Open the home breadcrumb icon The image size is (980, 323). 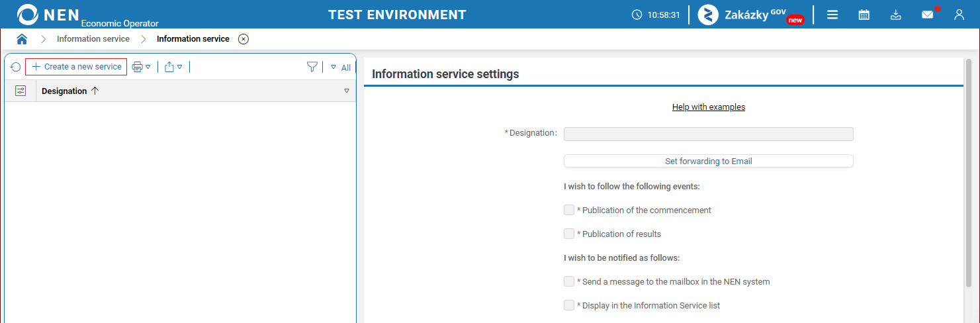[x=22, y=39]
